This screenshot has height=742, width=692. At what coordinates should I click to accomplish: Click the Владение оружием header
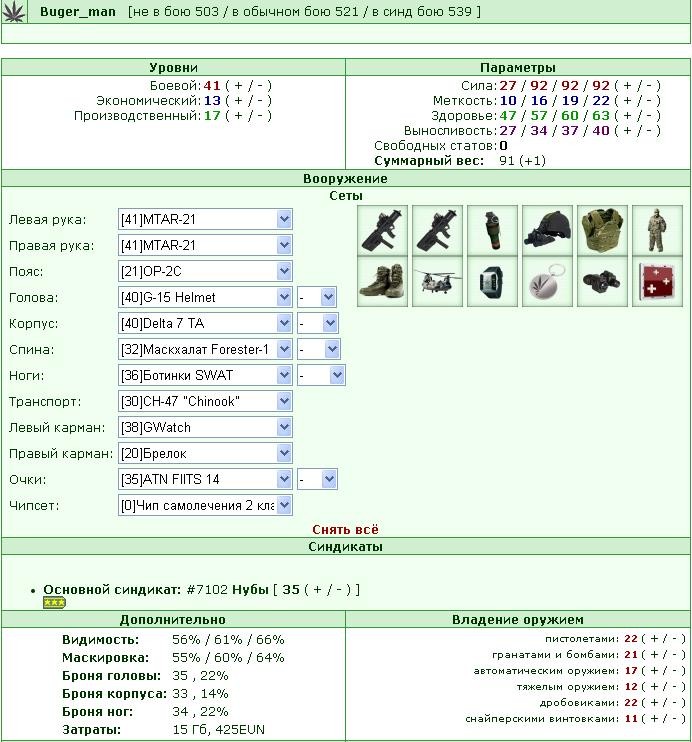[517, 620]
